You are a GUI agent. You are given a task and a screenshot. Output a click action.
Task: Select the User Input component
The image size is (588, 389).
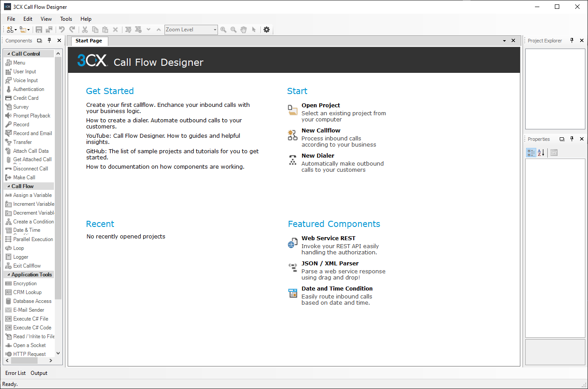[29, 72]
